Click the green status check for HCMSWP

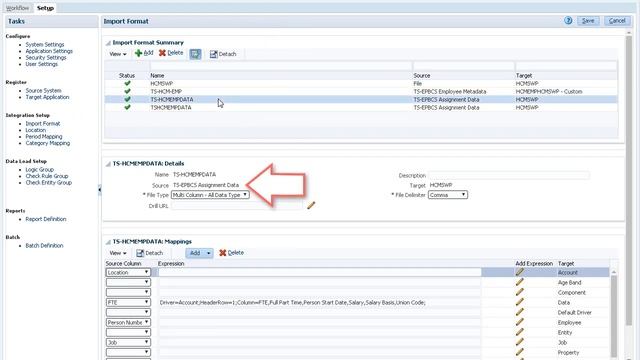(127, 83)
